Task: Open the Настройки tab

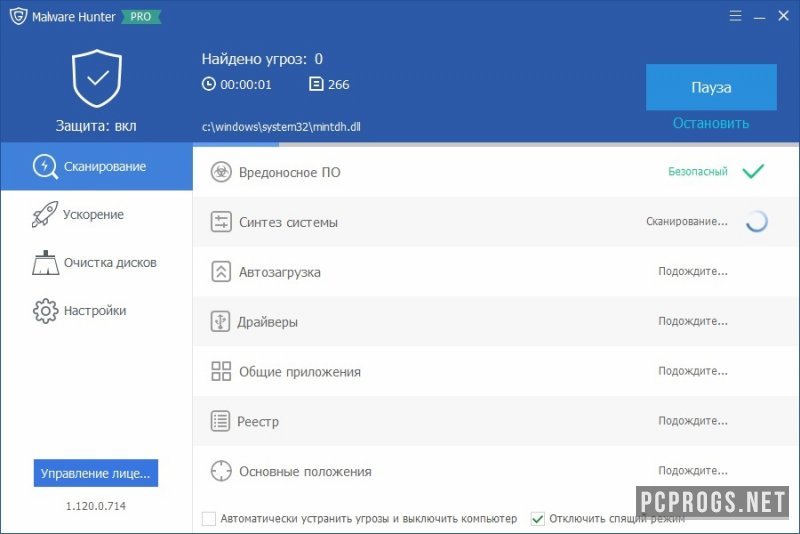Action: (96, 311)
